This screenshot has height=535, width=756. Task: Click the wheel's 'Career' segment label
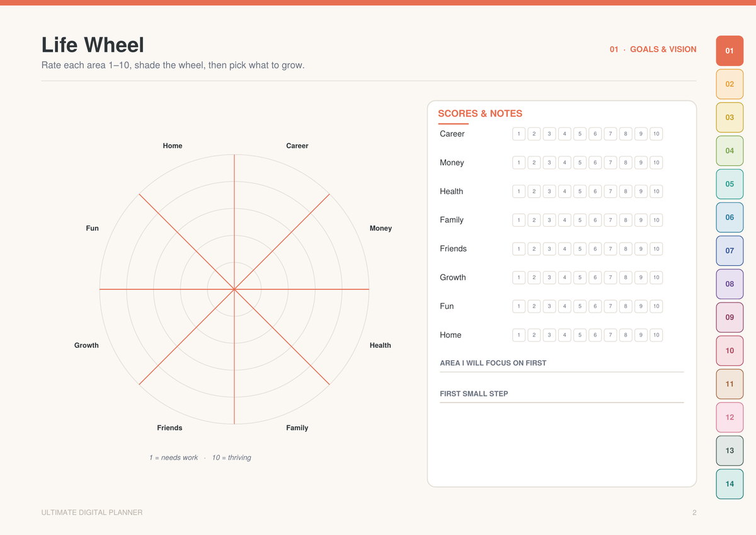[297, 146]
